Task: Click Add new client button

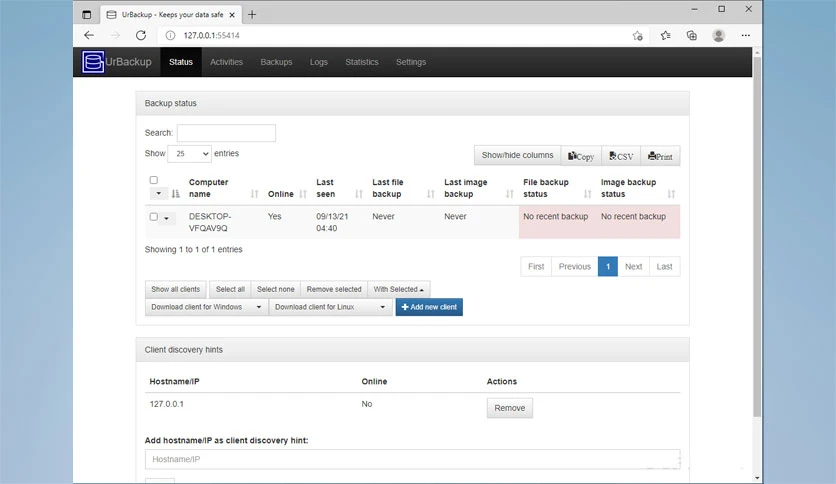Action: pos(429,307)
